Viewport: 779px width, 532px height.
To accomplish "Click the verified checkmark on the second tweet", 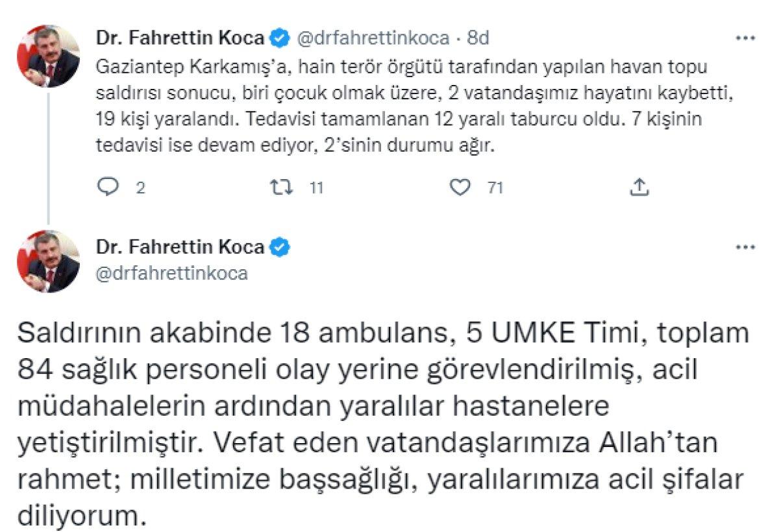I will (278, 247).
